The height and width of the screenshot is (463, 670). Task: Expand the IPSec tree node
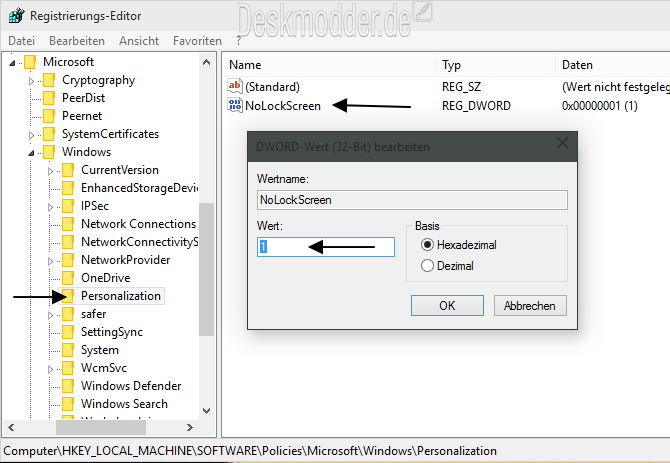(50, 207)
